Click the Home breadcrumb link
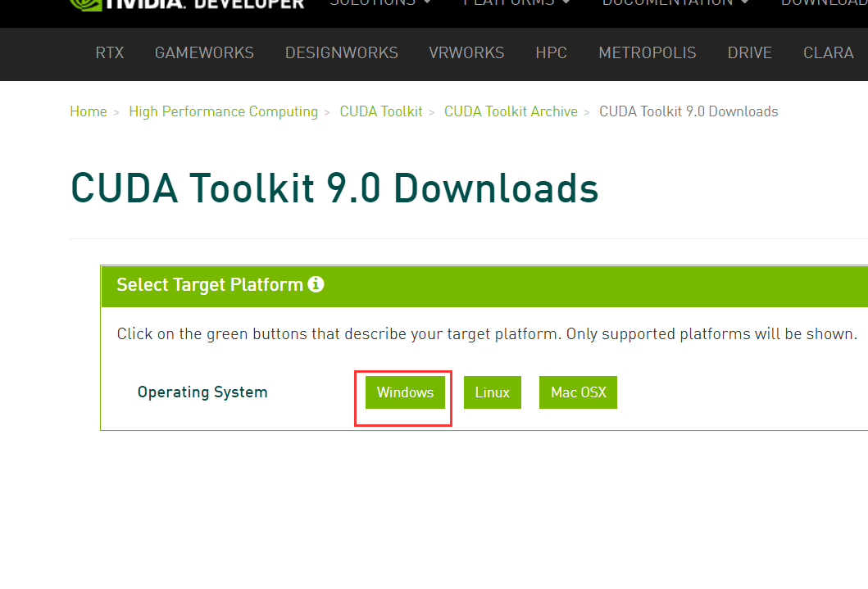 [88, 111]
